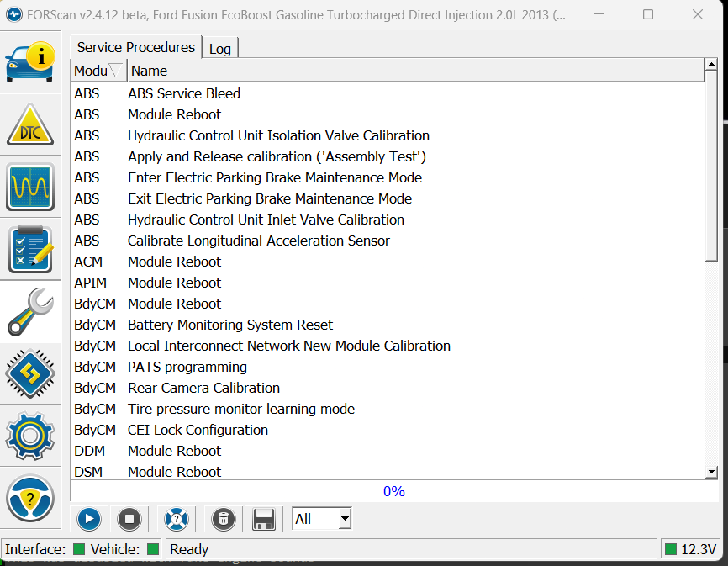Open the Help steering wheel icon
The image size is (728, 566).
pyautogui.click(x=30, y=498)
